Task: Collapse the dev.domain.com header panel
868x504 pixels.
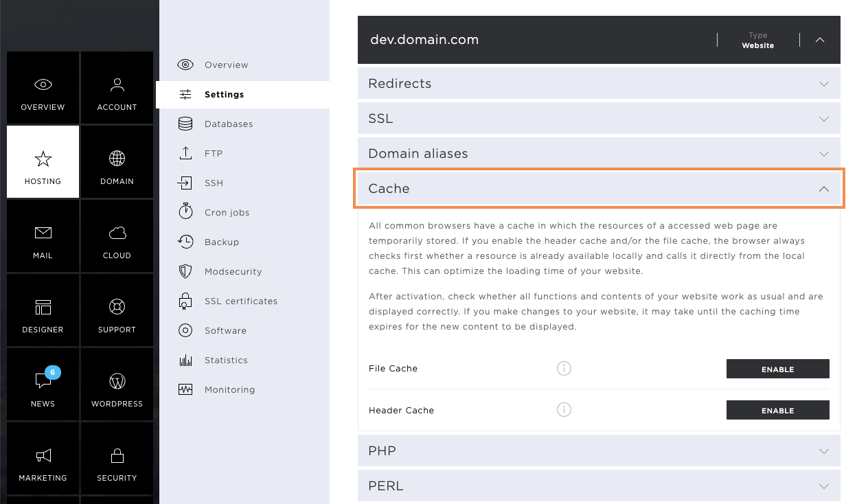Action: click(x=820, y=40)
